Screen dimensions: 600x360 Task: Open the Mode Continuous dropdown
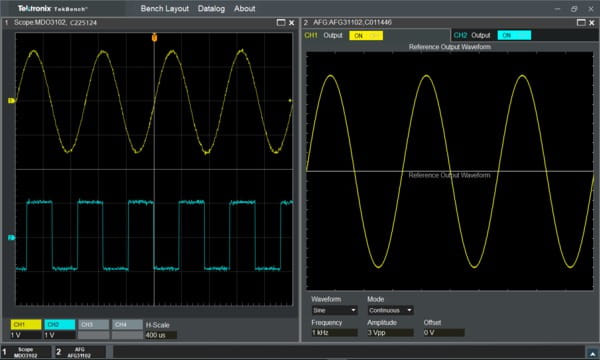click(x=391, y=310)
